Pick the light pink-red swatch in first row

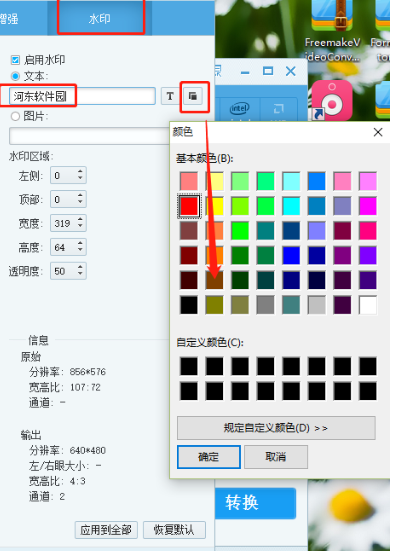tap(189, 181)
